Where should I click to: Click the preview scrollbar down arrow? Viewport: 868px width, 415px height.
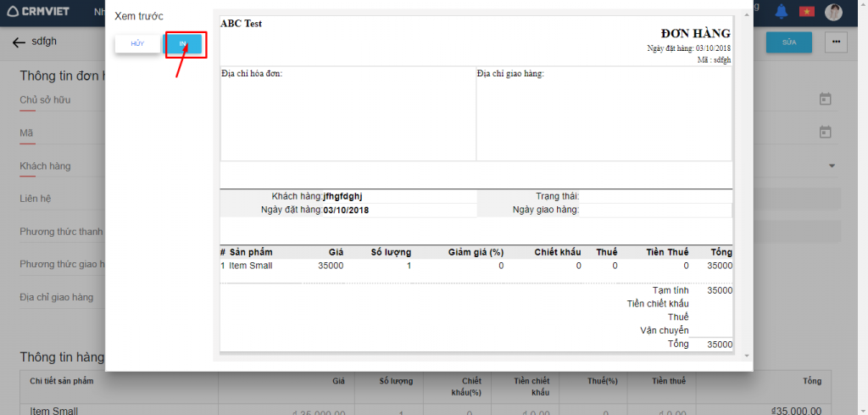click(746, 356)
